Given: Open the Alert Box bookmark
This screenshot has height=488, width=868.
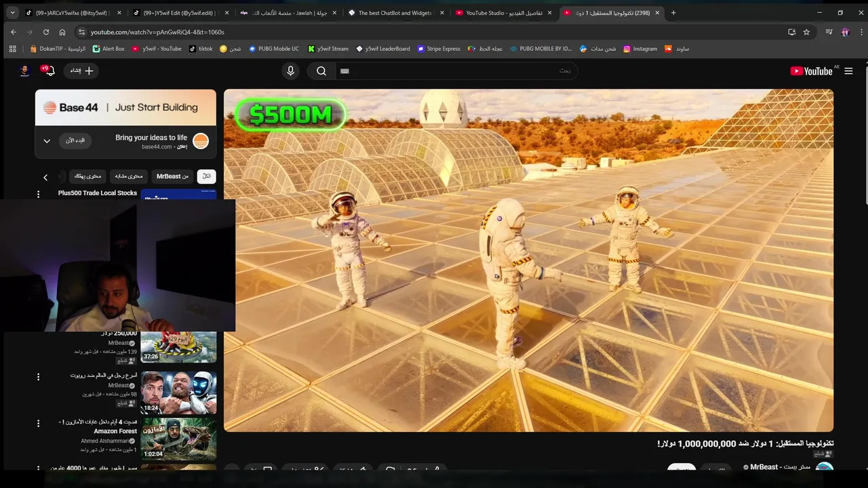Looking at the screenshot, I should [x=108, y=49].
